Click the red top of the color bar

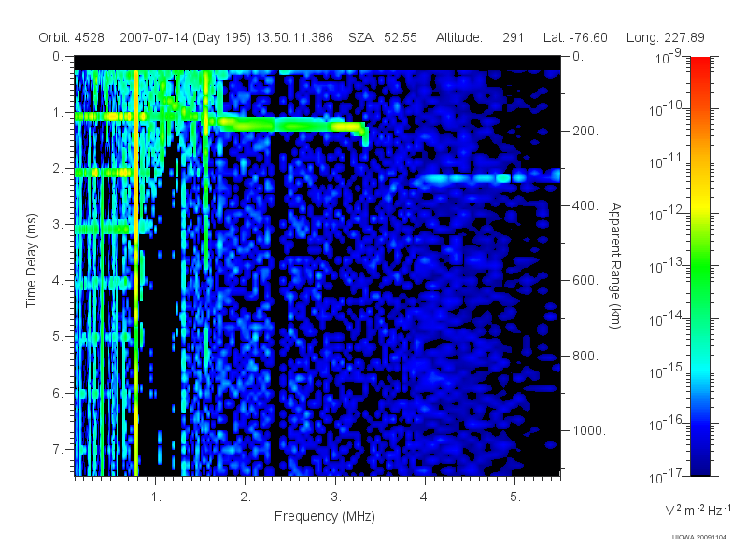click(700, 64)
